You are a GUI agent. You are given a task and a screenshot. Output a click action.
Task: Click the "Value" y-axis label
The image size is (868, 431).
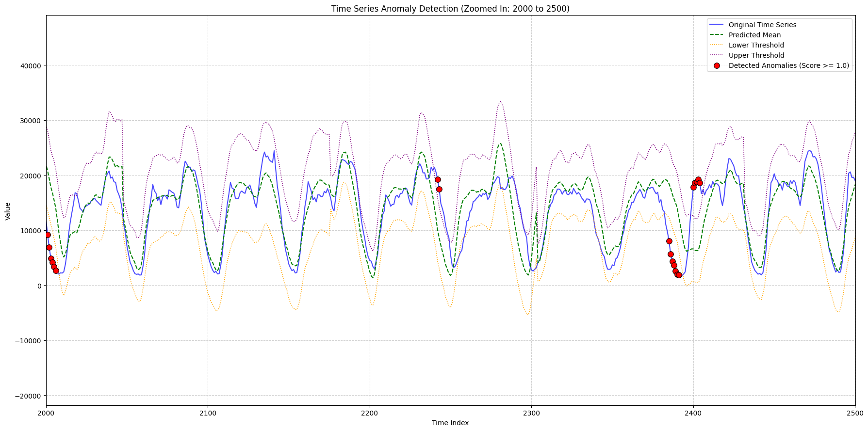[8, 211]
